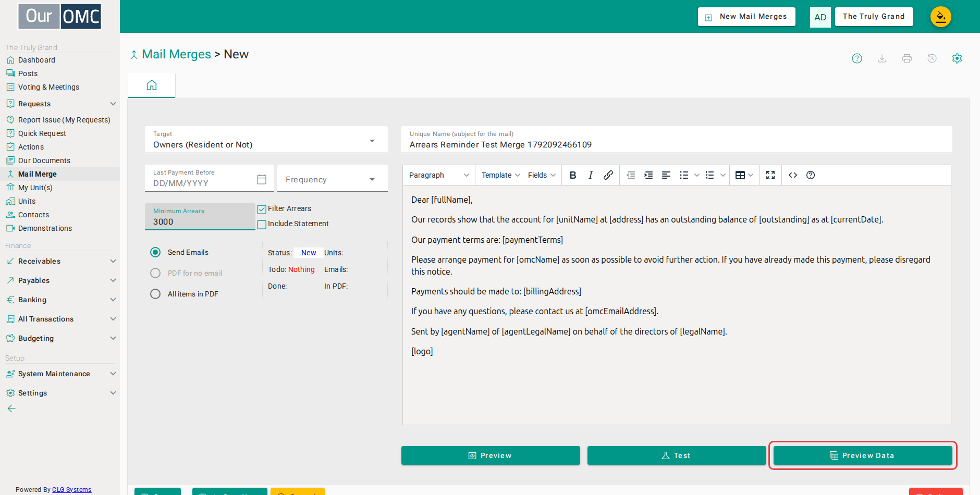Click the Test button
Image resolution: width=980 pixels, height=495 pixels.
coord(677,455)
